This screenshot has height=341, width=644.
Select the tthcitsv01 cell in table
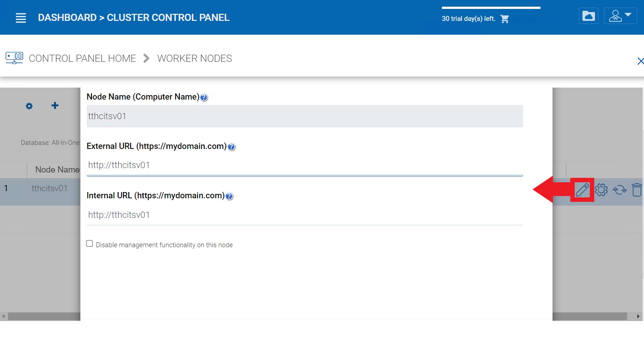click(49, 188)
